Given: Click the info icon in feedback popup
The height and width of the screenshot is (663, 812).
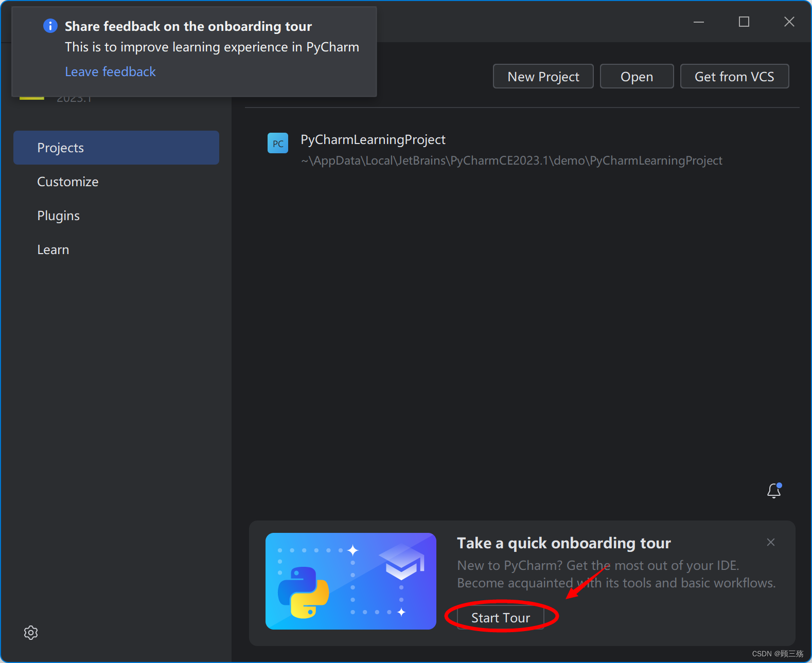Looking at the screenshot, I should 50,26.
